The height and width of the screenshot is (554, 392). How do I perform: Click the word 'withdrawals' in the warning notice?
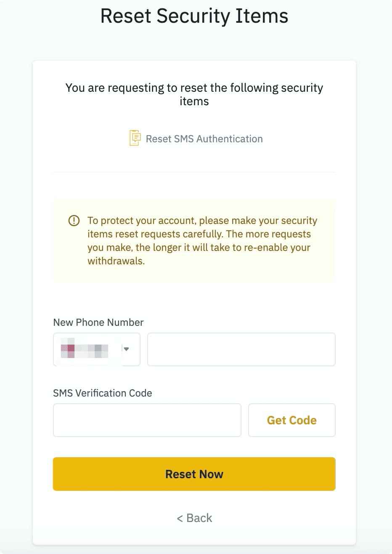(x=116, y=261)
